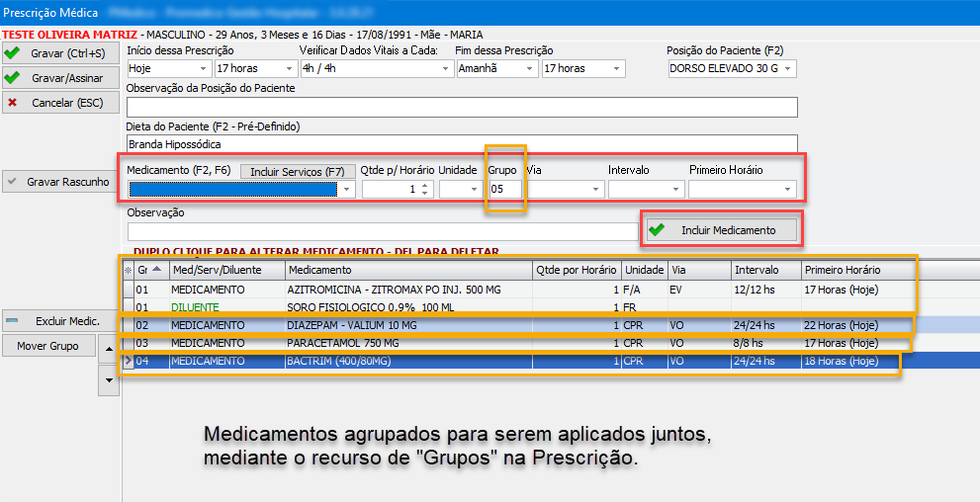Sort by the Medicamento column header
Screen dimensions: 980x502
(x=407, y=270)
